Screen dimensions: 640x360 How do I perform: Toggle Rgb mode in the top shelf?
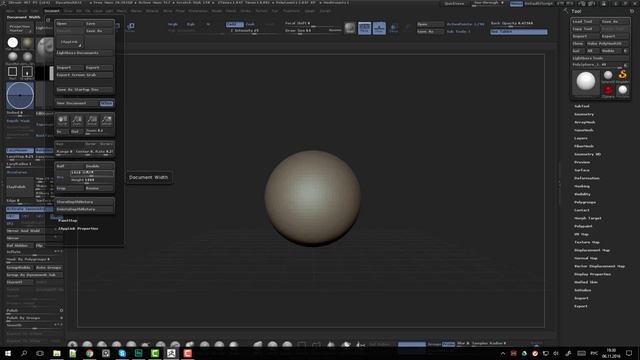tap(191, 24)
